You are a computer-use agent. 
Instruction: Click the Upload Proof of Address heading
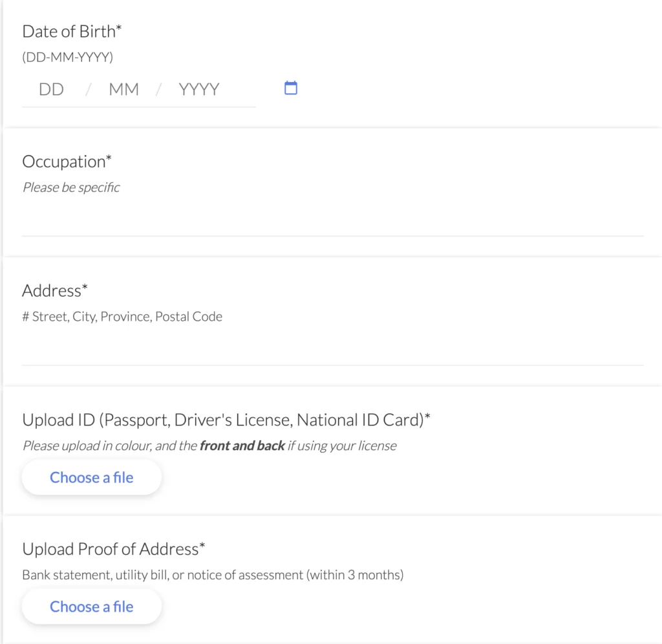(114, 548)
